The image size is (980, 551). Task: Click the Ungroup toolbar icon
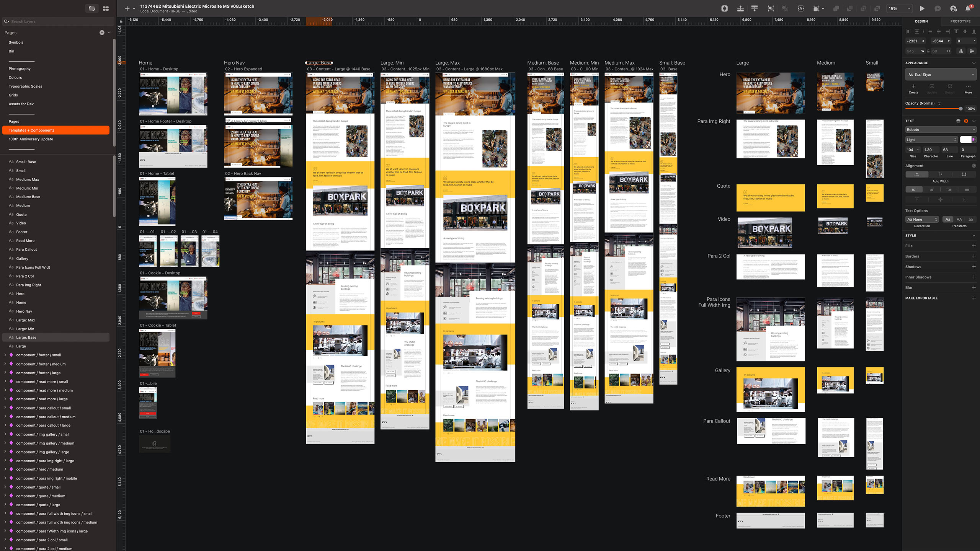(x=785, y=8)
